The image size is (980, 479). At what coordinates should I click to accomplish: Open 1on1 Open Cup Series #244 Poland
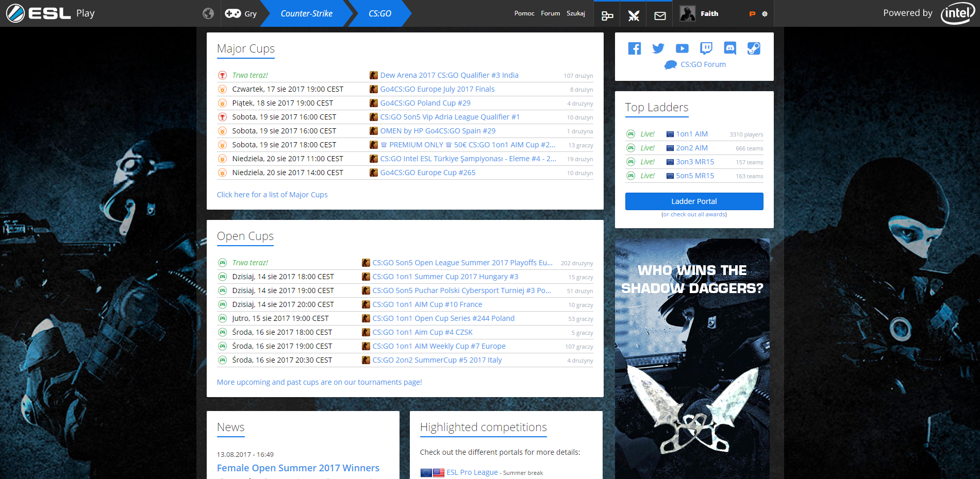coord(443,318)
